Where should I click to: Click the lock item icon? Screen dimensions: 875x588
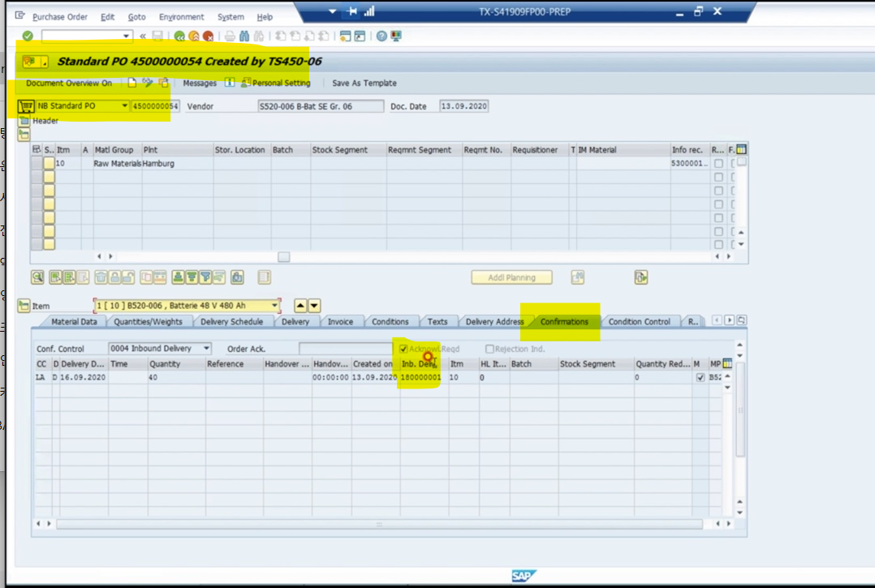tap(114, 277)
